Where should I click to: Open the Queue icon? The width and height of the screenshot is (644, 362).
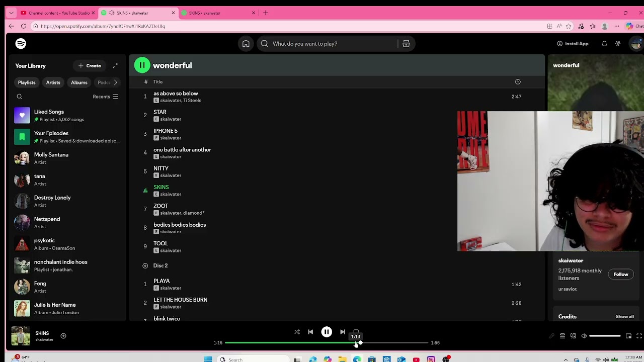tap(562, 336)
